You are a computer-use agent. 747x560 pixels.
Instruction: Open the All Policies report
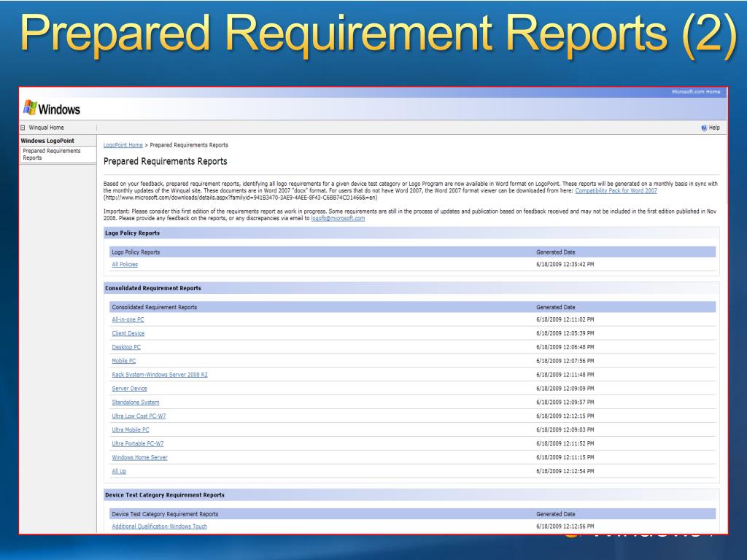point(125,264)
